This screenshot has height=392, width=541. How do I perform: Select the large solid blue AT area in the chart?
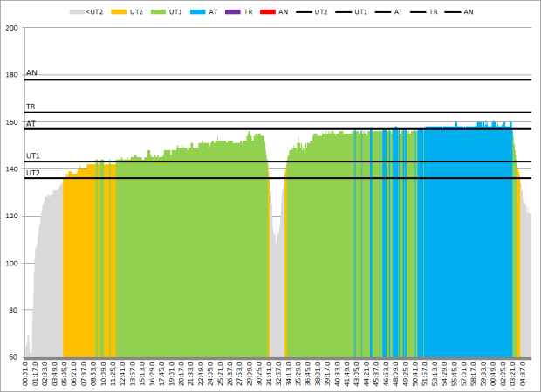[x=467, y=244]
